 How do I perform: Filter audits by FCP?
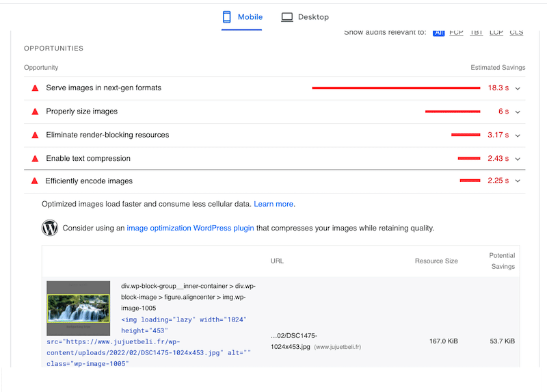point(456,32)
